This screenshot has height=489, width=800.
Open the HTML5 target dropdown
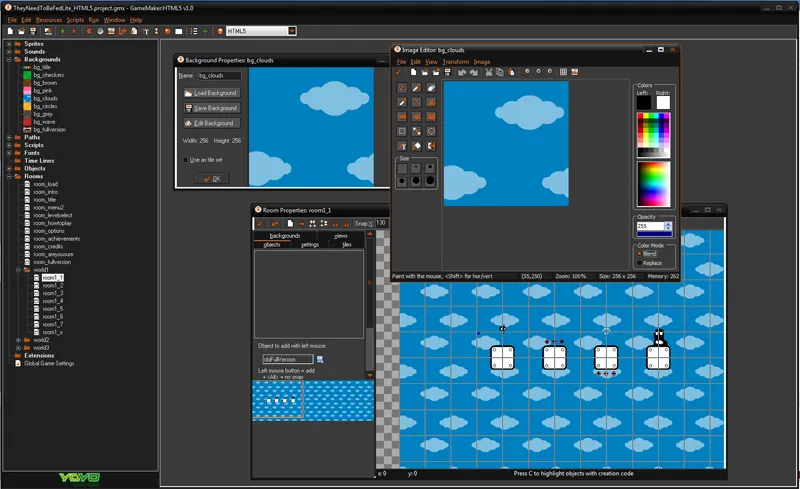click(x=292, y=31)
